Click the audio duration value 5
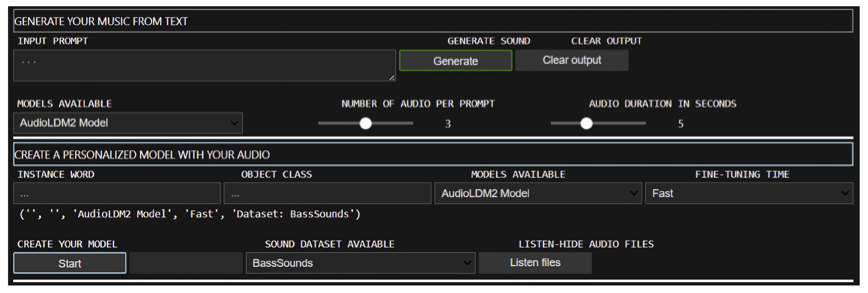868x293 pixels. [x=680, y=124]
